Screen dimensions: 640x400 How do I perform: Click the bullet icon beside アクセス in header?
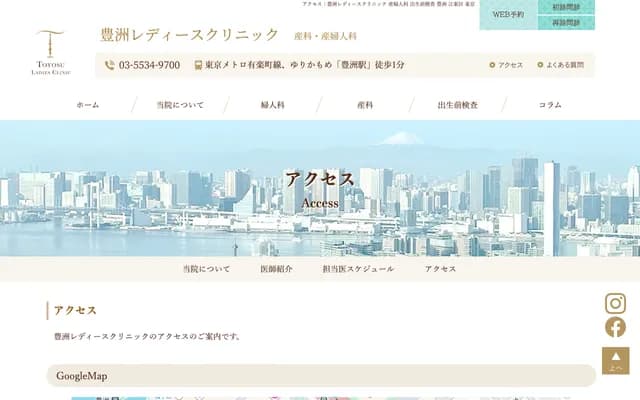(x=492, y=65)
